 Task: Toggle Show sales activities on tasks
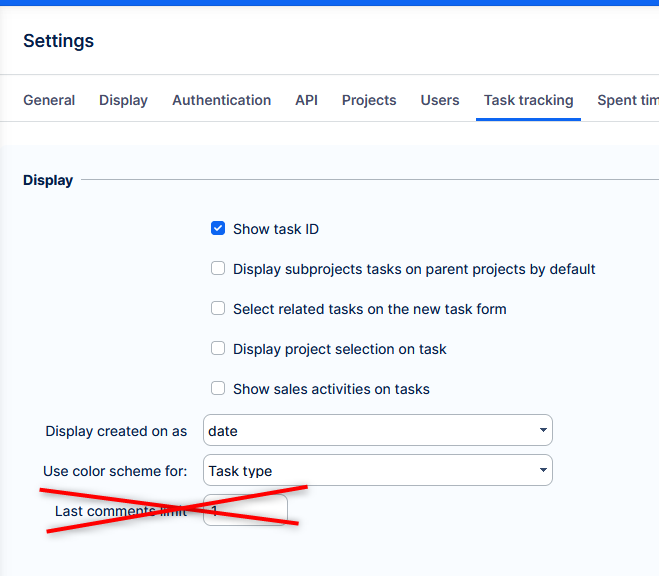pos(218,389)
